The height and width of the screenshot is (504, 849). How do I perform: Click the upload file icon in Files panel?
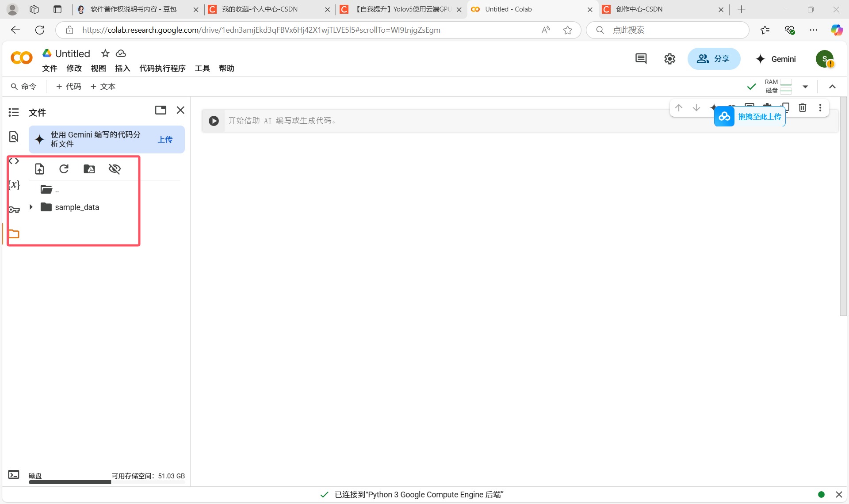tap(39, 169)
